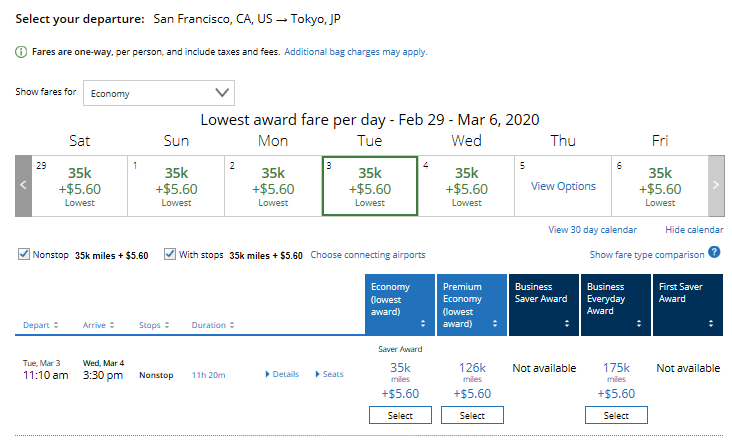The height and width of the screenshot is (440, 732).
Task: Click the 11h 20m duration text
Action: [208, 375]
